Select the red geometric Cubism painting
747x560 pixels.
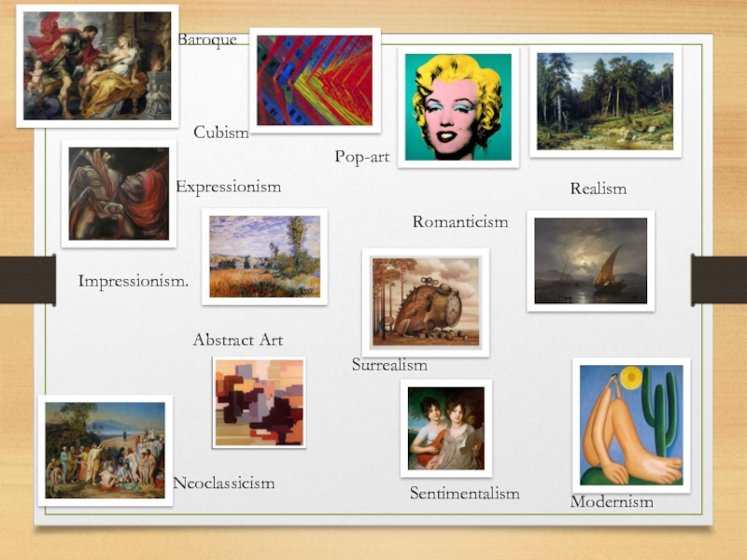click(315, 80)
